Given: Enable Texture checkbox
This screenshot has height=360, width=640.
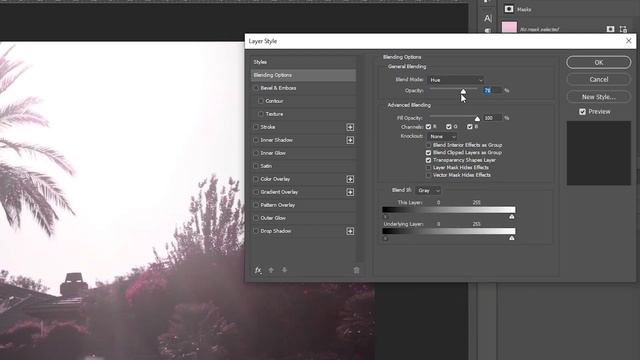Looking at the screenshot, I should [x=261, y=114].
